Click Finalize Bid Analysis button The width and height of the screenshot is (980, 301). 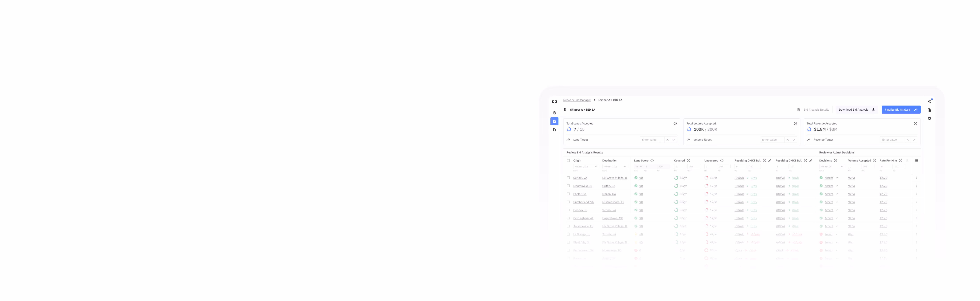[x=901, y=110]
